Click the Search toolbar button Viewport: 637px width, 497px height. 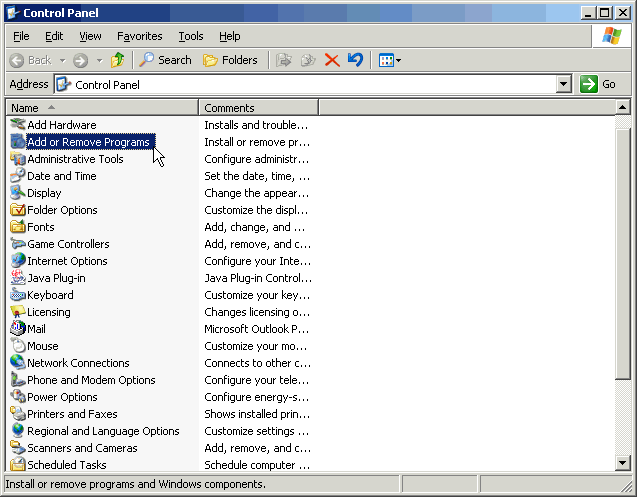coord(165,60)
